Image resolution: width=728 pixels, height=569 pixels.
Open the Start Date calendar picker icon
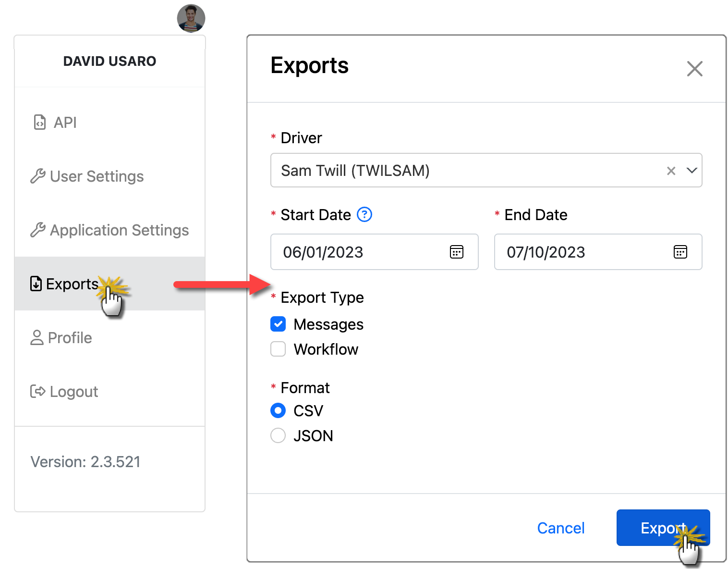456,252
